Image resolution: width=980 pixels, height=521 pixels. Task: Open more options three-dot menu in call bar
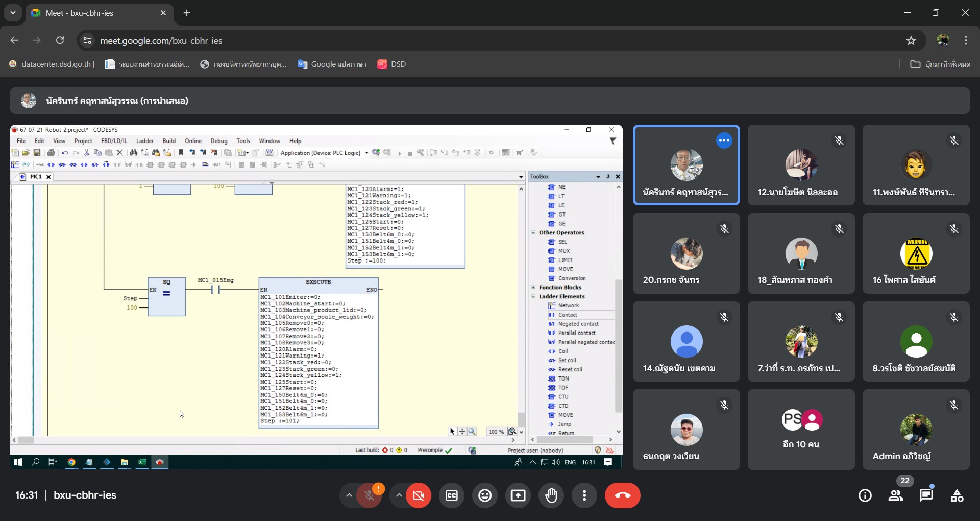pos(584,495)
